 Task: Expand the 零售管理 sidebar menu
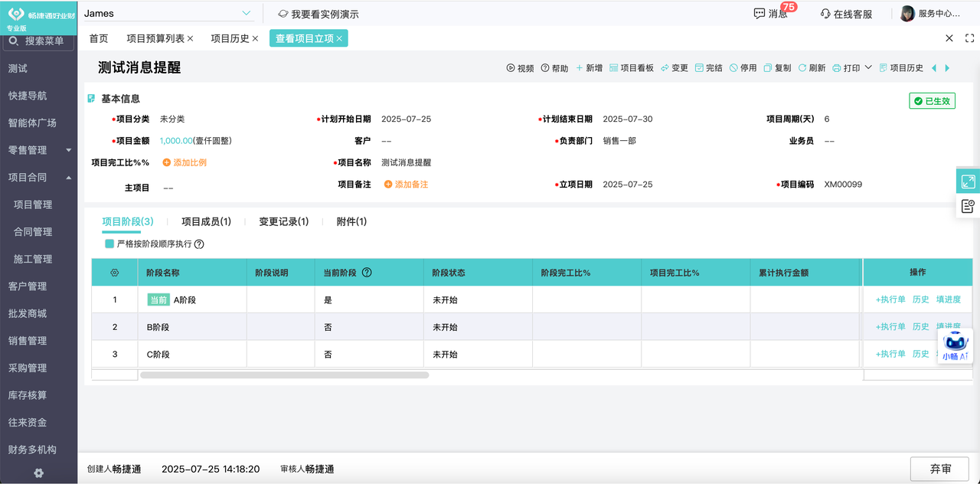pyautogui.click(x=38, y=150)
